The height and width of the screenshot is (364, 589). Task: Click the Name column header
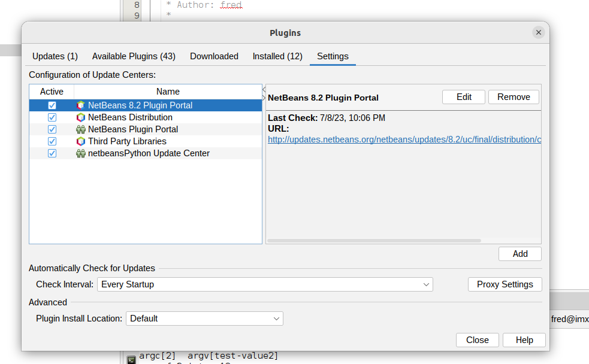coord(168,92)
